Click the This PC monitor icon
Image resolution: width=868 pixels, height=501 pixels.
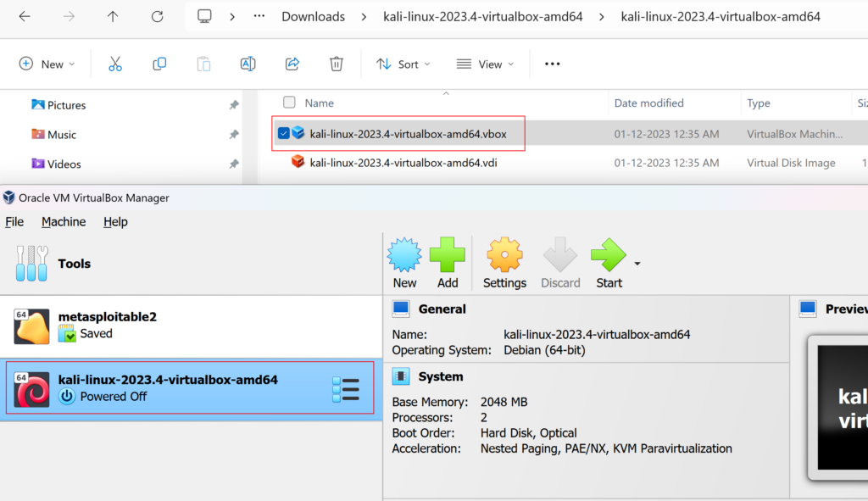pos(204,16)
